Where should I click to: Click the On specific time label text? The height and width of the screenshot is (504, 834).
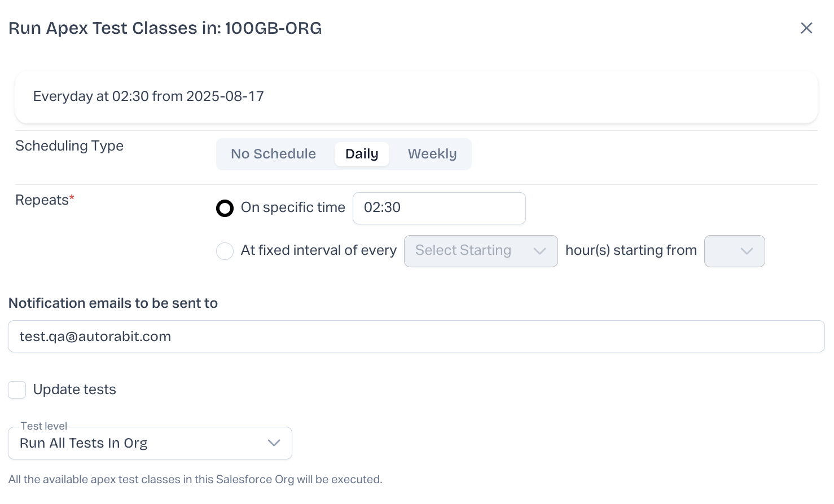[x=293, y=207]
